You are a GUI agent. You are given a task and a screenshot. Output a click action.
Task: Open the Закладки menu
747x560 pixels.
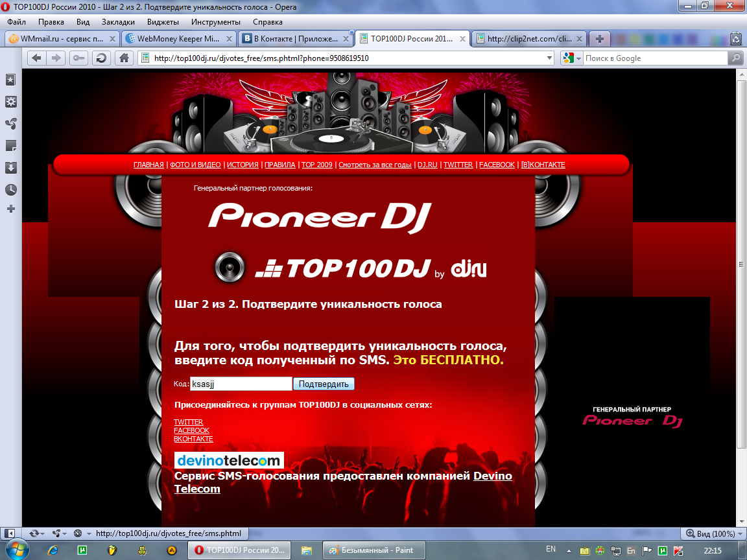[x=118, y=22]
